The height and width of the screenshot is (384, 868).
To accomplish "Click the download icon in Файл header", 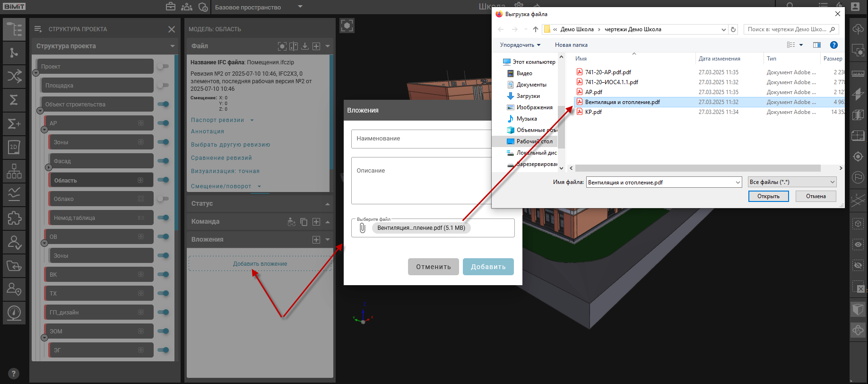I will [305, 46].
